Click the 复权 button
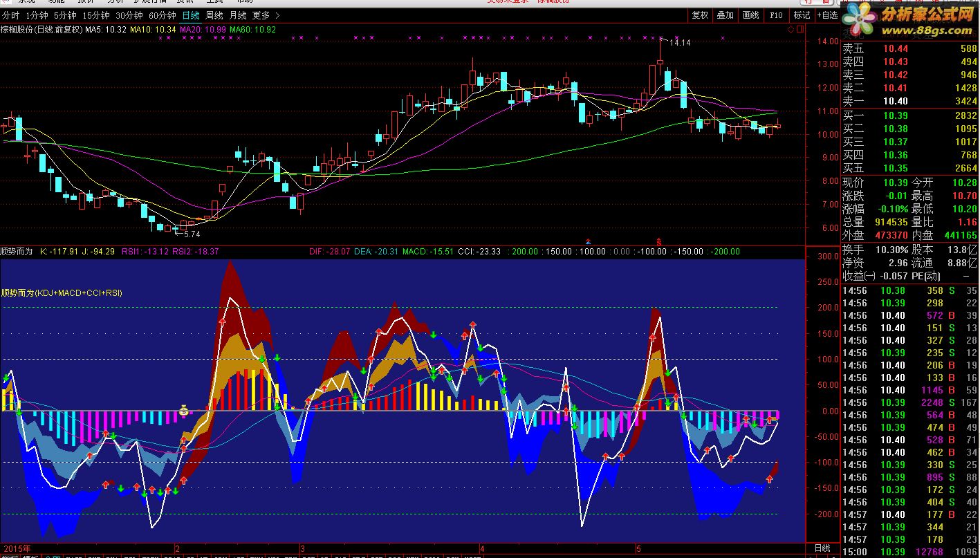This screenshot has width=980, height=558. 700,15
